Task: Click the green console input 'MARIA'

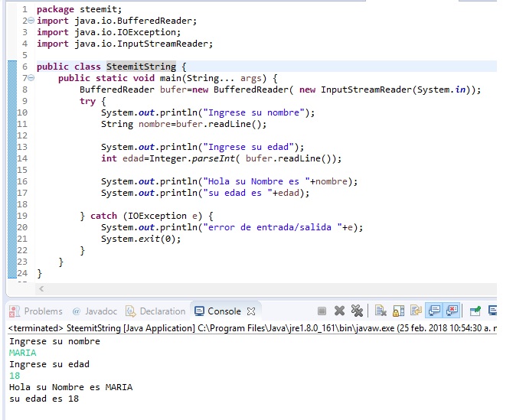Action: point(22,353)
